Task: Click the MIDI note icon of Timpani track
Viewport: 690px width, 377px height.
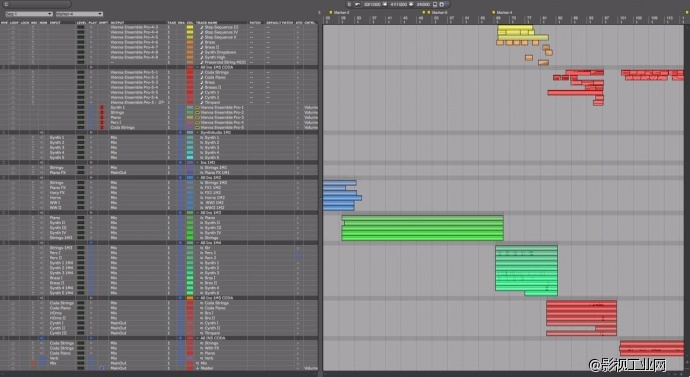Action: click(x=202, y=102)
